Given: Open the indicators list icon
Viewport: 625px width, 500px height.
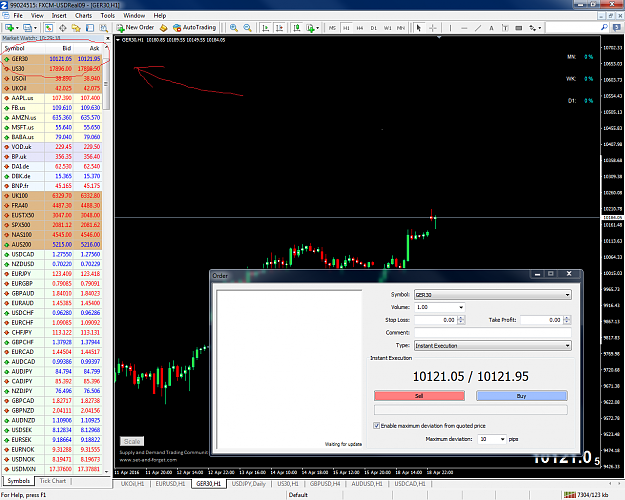Looking at the screenshot, I should click(310, 28).
